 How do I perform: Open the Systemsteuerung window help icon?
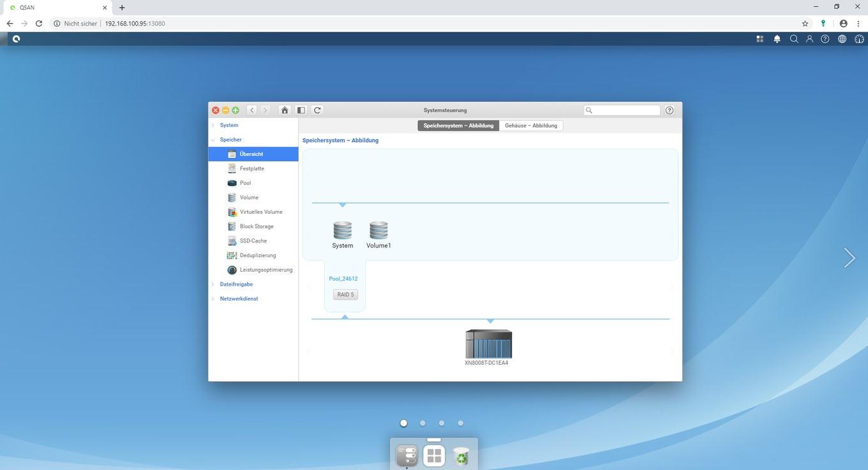[670, 110]
